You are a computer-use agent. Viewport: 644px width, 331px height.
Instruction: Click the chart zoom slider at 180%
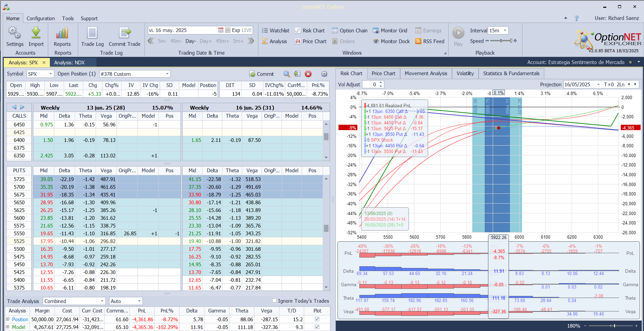coord(611,326)
